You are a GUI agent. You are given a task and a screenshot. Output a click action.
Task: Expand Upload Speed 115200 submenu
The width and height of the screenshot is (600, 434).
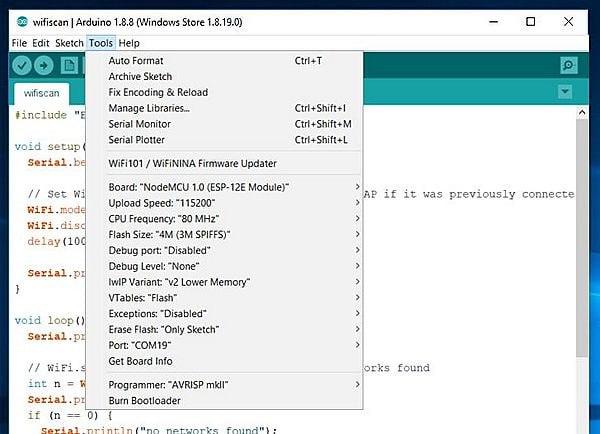tap(225, 203)
